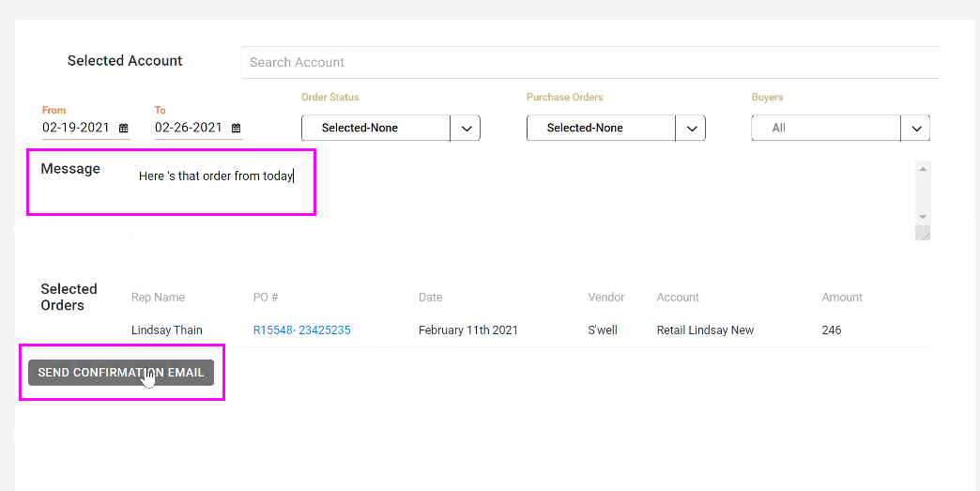
Task: Click the Buyers All selection box
Action: point(826,129)
